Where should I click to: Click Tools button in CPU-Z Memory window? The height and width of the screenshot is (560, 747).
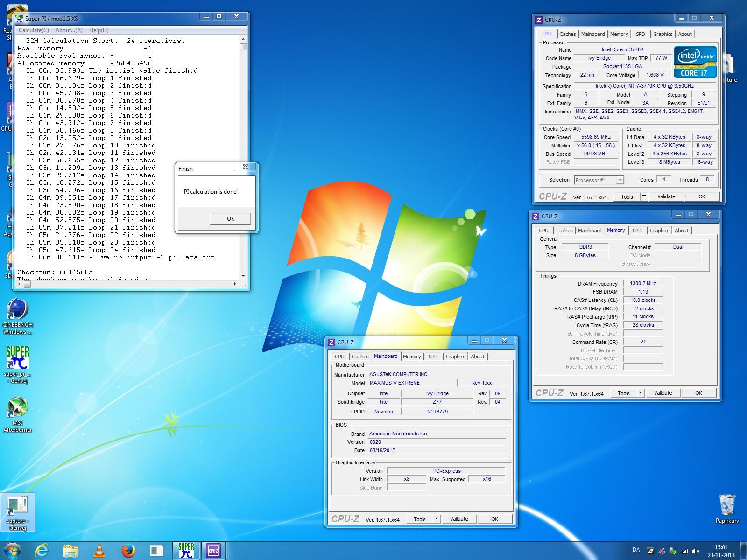tap(623, 393)
